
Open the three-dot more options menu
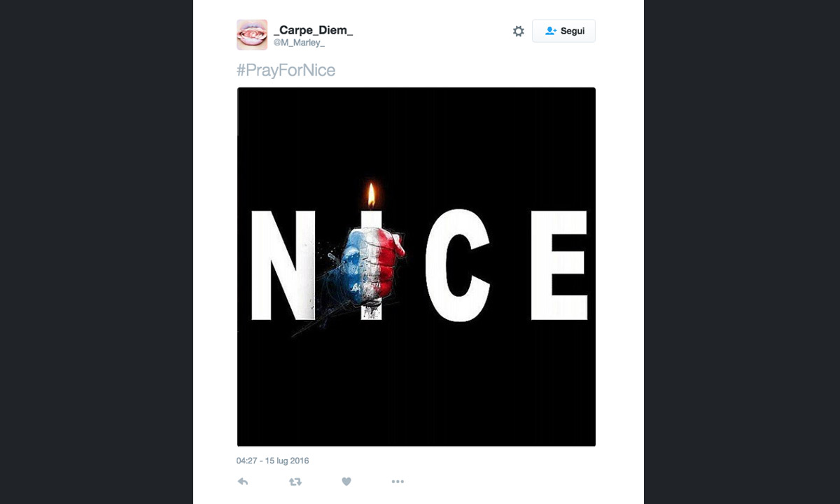tap(398, 482)
